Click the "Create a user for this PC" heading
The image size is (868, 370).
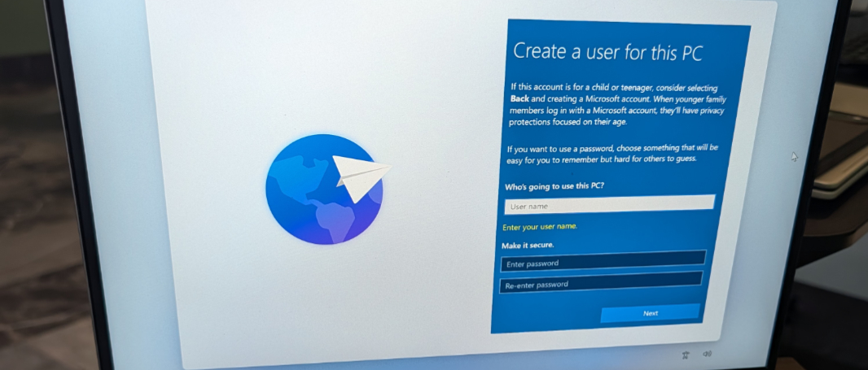click(607, 52)
